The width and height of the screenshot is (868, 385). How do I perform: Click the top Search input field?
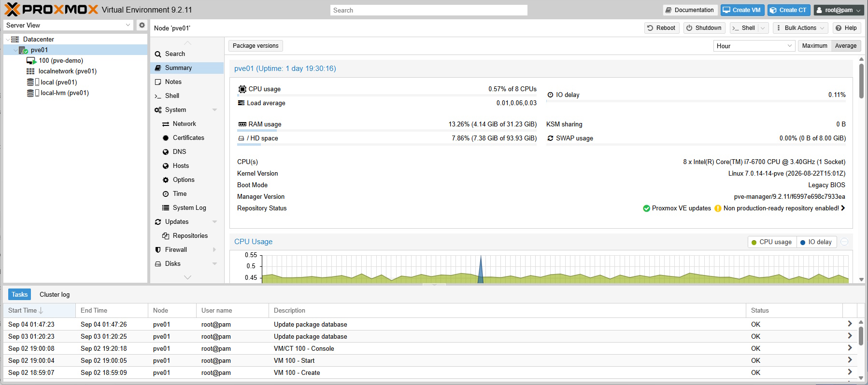(x=429, y=10)
